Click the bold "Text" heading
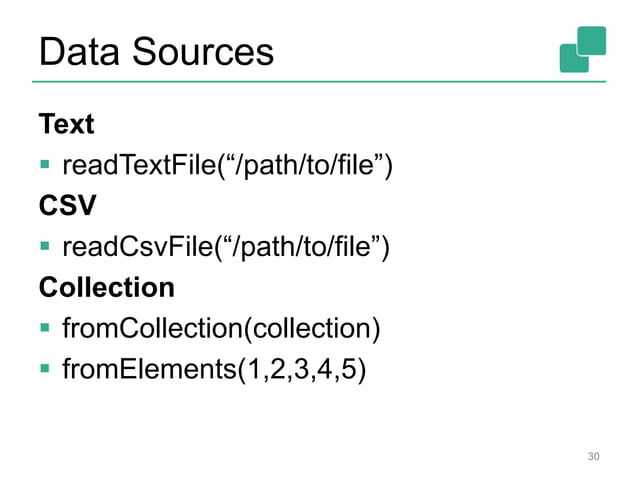638x478 pixels. (x=66, y=125)
